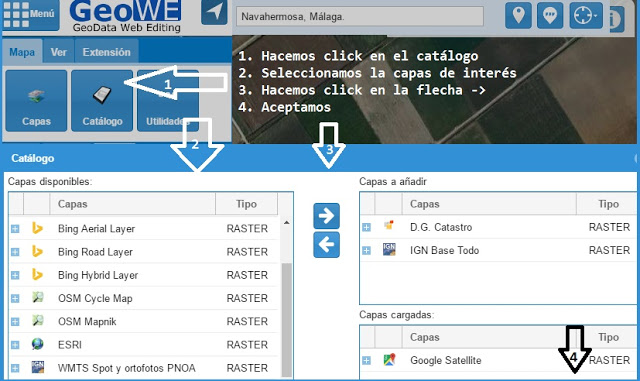Click the available layers scrollbar thumb
This screenshot has height=381, width=640.
pyautogui.click(x=287, y=321)
